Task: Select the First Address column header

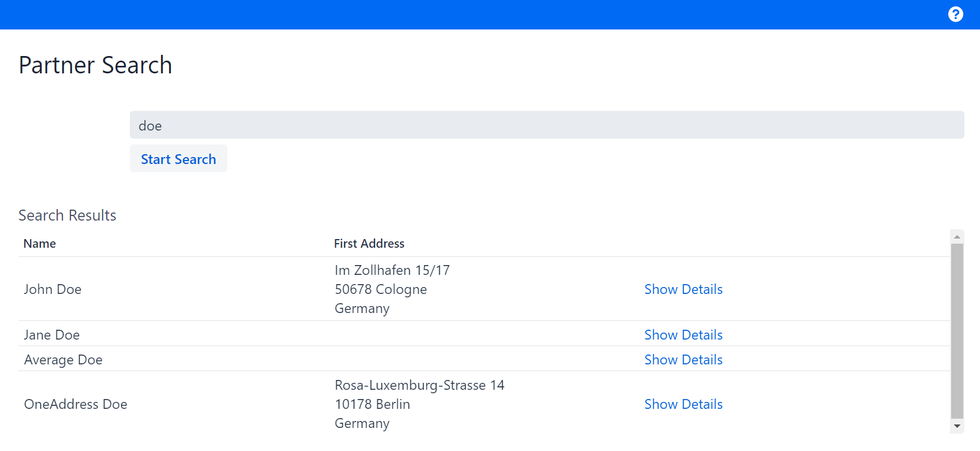Action: (369, 243)
